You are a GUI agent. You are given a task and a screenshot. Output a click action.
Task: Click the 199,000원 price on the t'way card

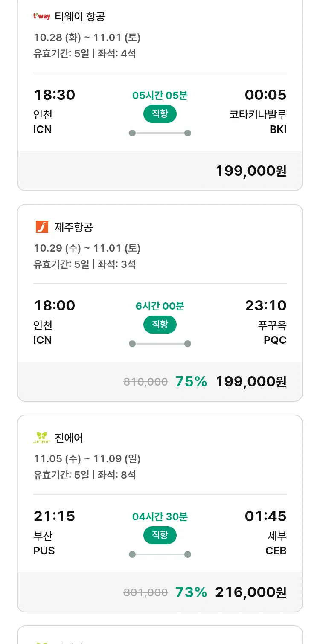click(251, 171)
